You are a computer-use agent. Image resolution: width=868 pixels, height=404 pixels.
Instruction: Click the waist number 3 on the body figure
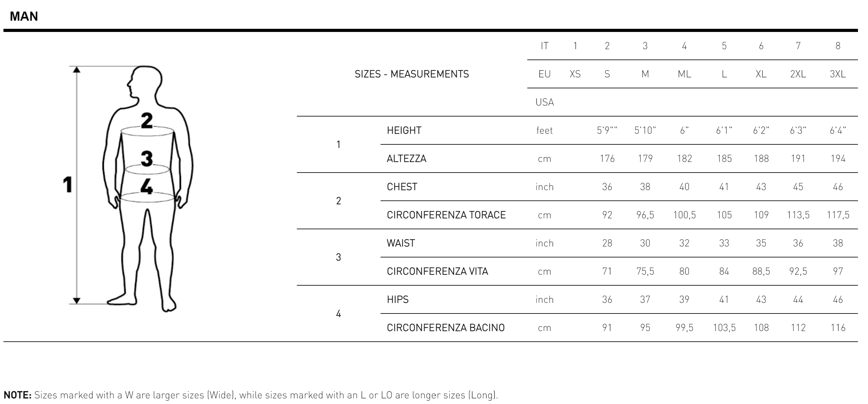pyautogui.click(x=147, y=158)
